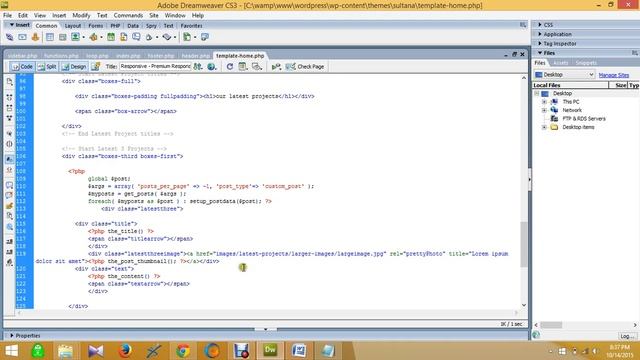640x360 pixels.
Task: Insert a named anchor icon
Action: (x=36, y=37)
